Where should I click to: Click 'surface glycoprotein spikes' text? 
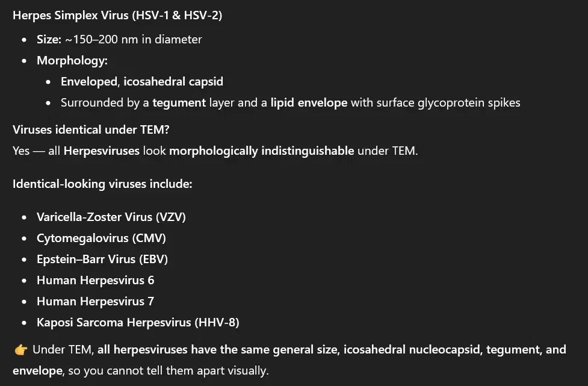[x=448, y=103]
